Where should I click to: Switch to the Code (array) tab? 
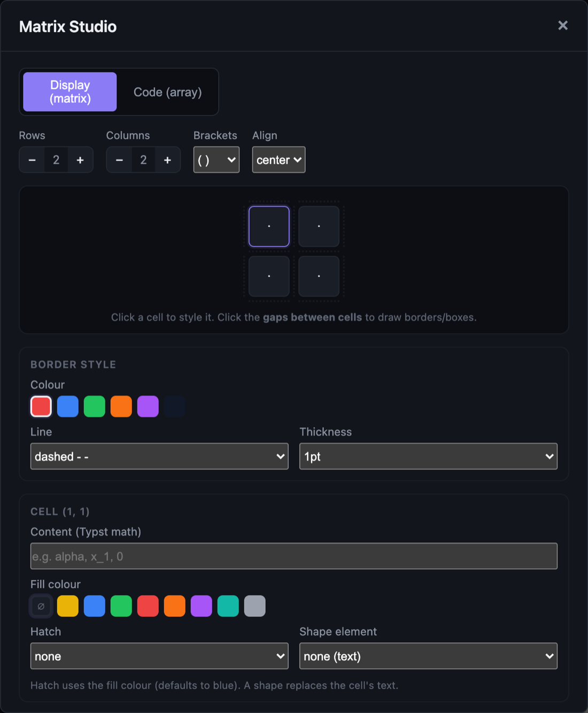tap(167, 92)
